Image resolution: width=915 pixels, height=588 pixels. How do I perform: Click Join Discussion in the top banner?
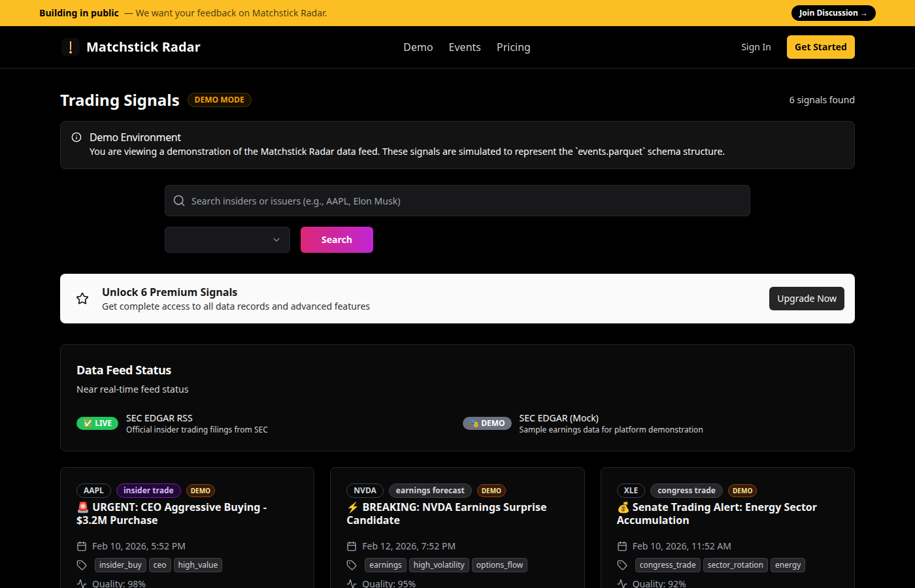point(833,13)
